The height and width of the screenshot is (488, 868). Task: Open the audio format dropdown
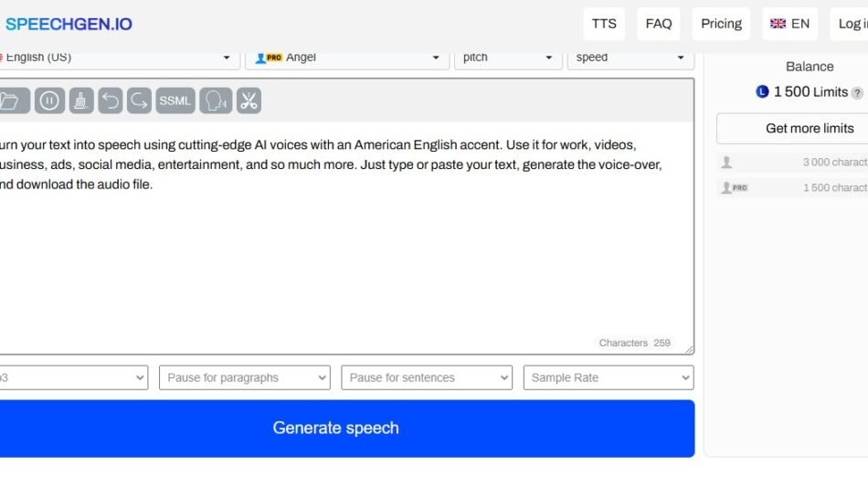(x=74, y=377)
